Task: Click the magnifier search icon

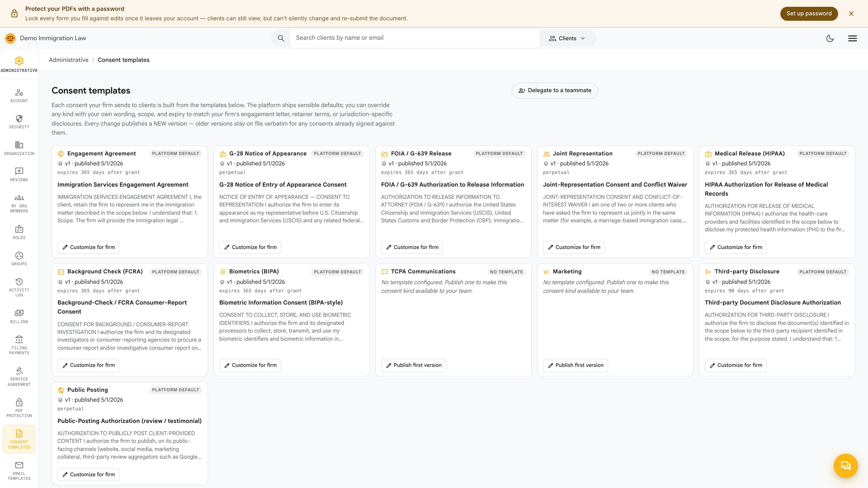Action: (x=281, y=38)
